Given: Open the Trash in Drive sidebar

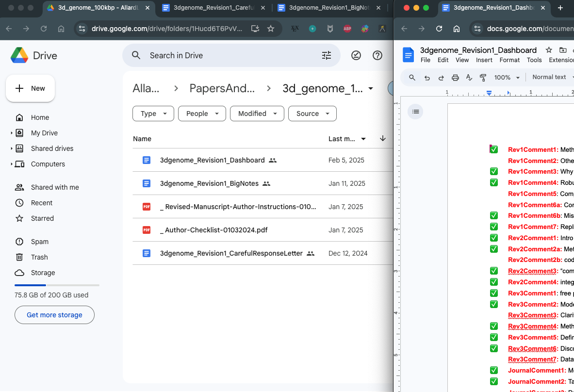Looking at the screenshot, I should pos(39,257).
